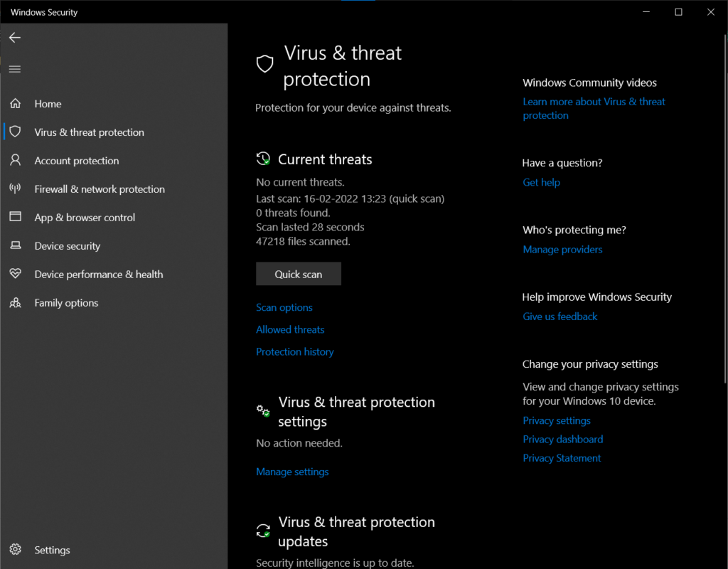Viewport: 728px width, 569px height.
Task: Open the Privacy Statement link
Action: click(x=562, y=459)
